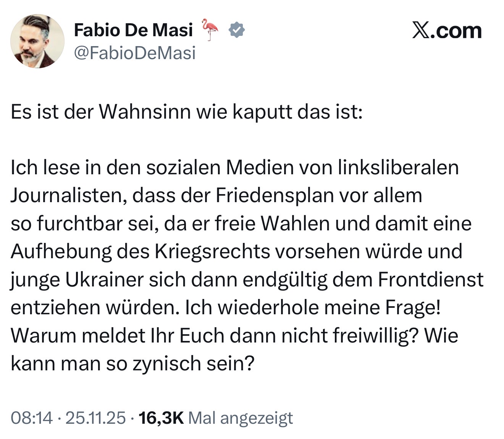
Task: Click the word "linksliberalen" in the tweet
Action: (x=398, y=168)
